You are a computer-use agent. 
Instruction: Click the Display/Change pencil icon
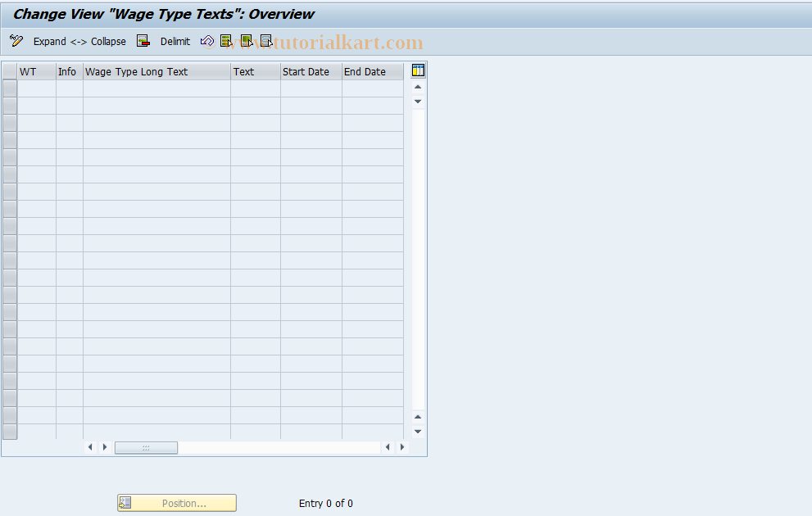[x=16, y=41]
